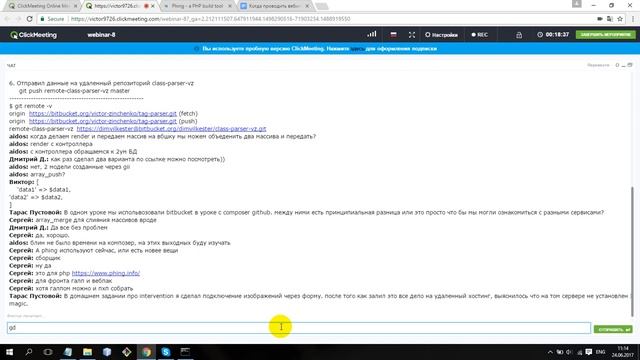
Task: Switch to ClickMeeting Online tab
Action: click(x=43, y=6)
